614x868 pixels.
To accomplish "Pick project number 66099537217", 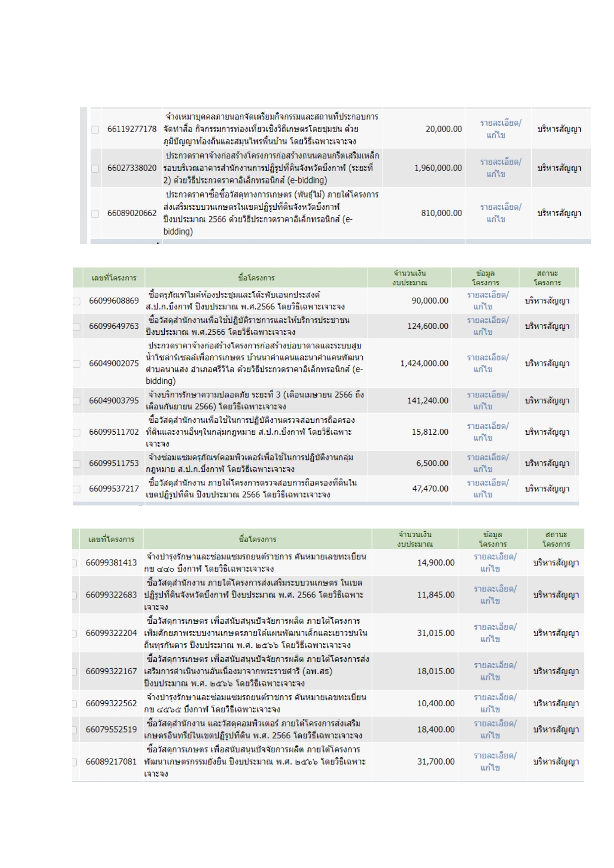I will click(114, 489).
